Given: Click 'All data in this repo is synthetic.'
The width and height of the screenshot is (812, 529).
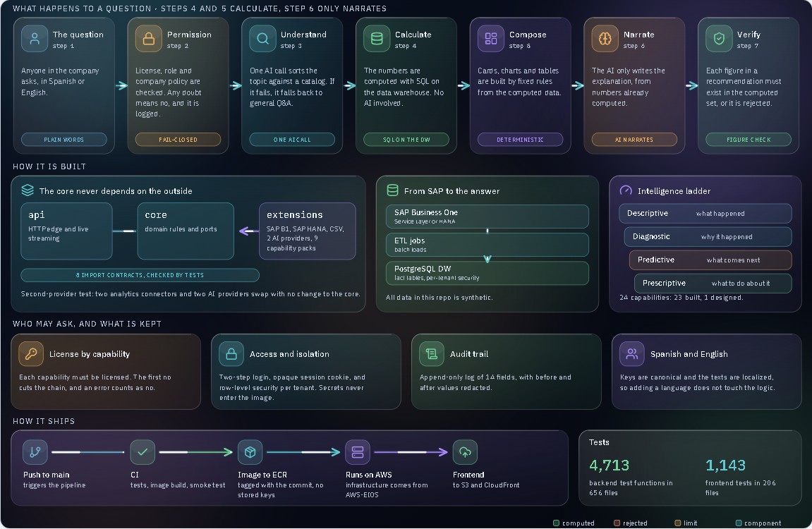Looking at the screenshot, I should coord(439,297).
